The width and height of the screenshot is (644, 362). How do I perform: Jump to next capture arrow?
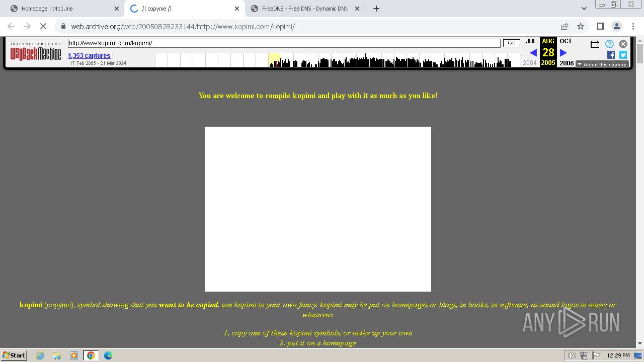tap(563, 53)
